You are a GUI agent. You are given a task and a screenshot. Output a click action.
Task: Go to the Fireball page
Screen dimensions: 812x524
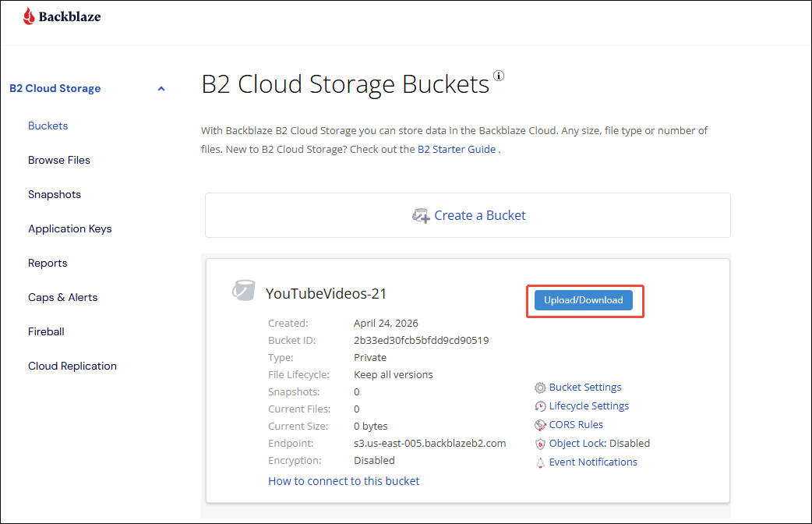[x=46, y=331]
